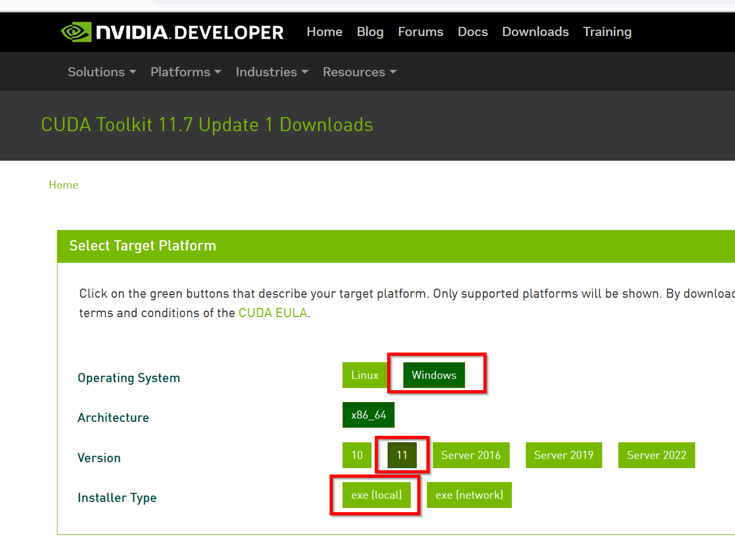Open Training in the top navigation

click(x=607, y=32)
